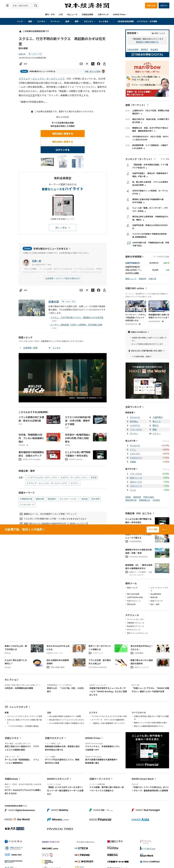Click the magnifier search icon
The image size is (174, 868).
coord(36,5)
